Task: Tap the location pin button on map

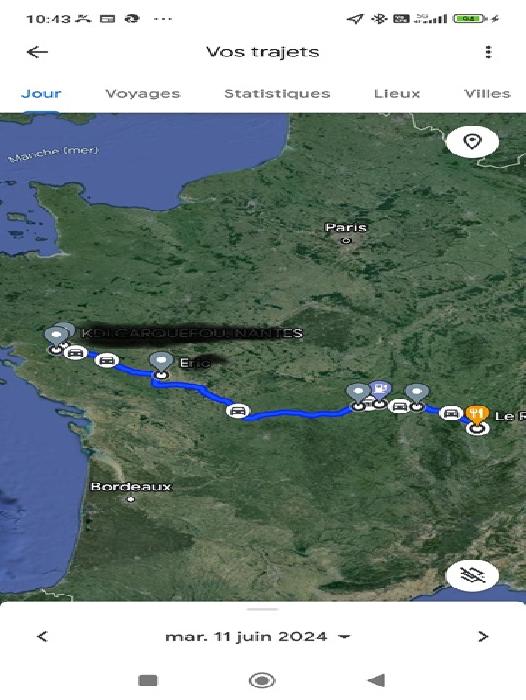Action: (x=472, y=142)
